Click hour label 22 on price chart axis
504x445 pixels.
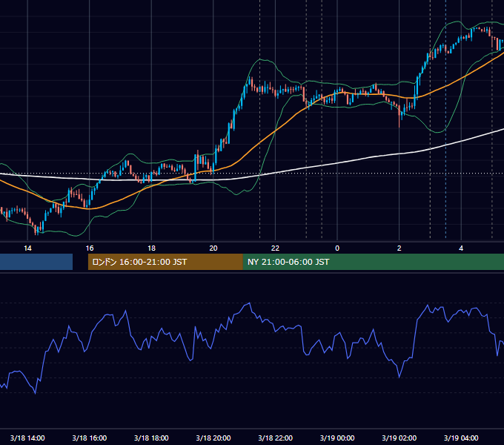(276, 248)
